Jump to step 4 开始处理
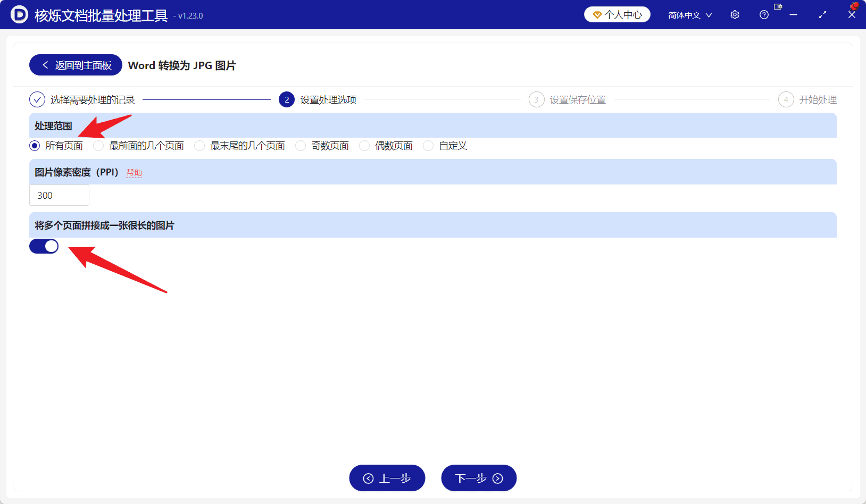The width and height of the screenshot is (866, 504). tap(807, 99)
